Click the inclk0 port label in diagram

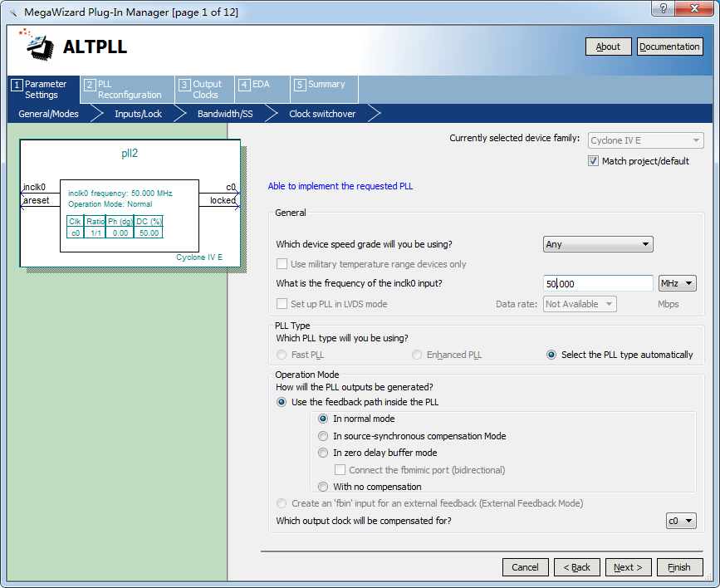click(x=34, y=187)
